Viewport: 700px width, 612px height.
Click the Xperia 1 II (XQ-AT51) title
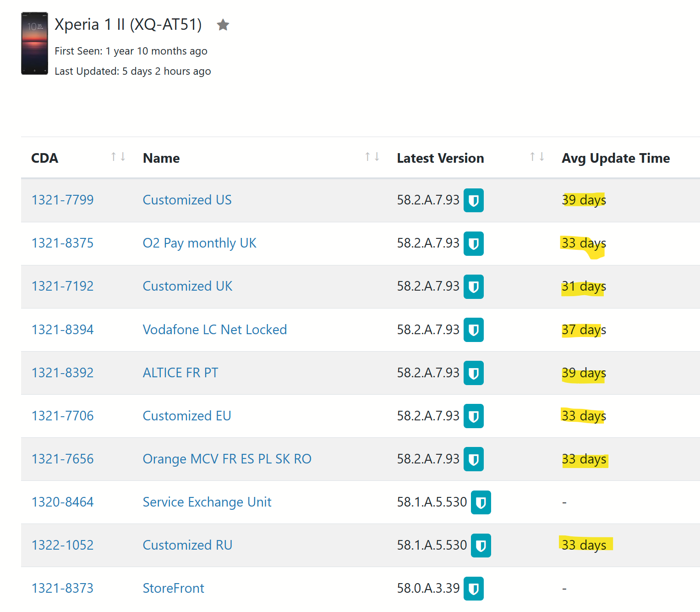click(128, 25)
